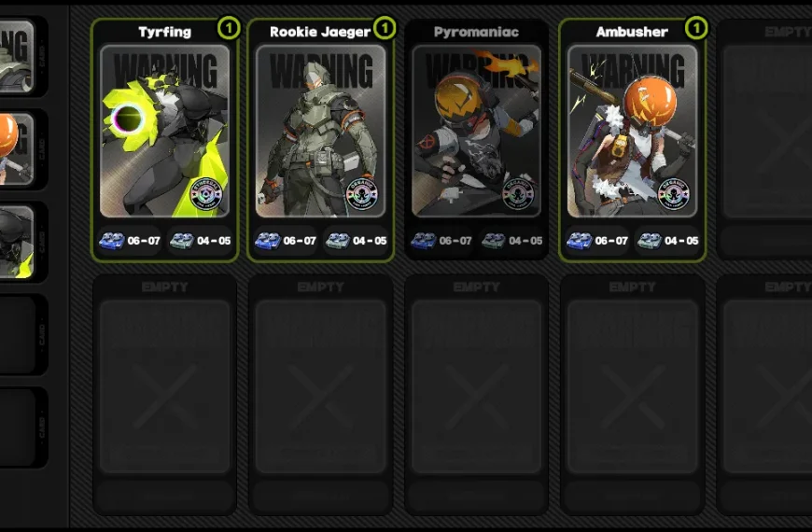Click the Organic emblem on Pyromaniac artwork
812x532 pixels.
(x=518, y=194)
